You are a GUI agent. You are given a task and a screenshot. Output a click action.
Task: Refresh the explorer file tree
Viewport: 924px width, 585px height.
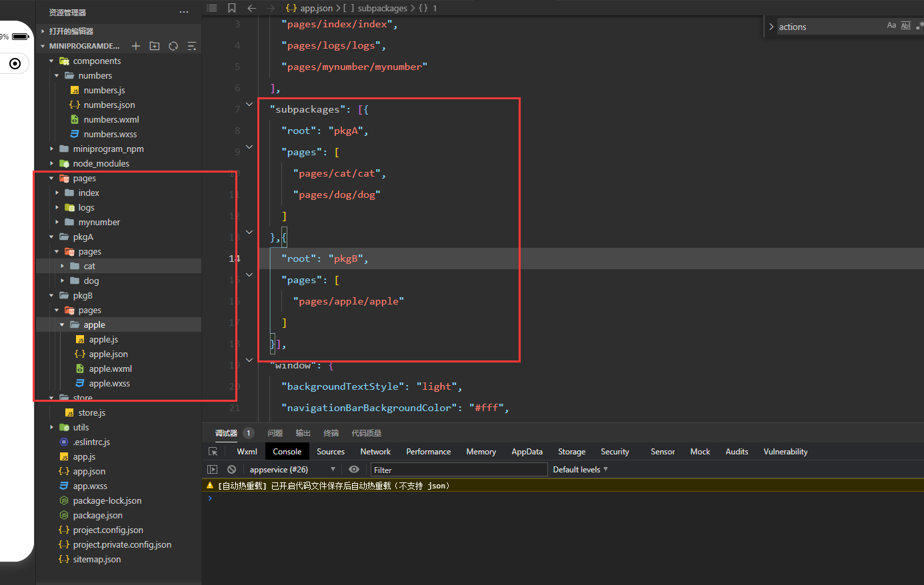(x=173, y=46)
